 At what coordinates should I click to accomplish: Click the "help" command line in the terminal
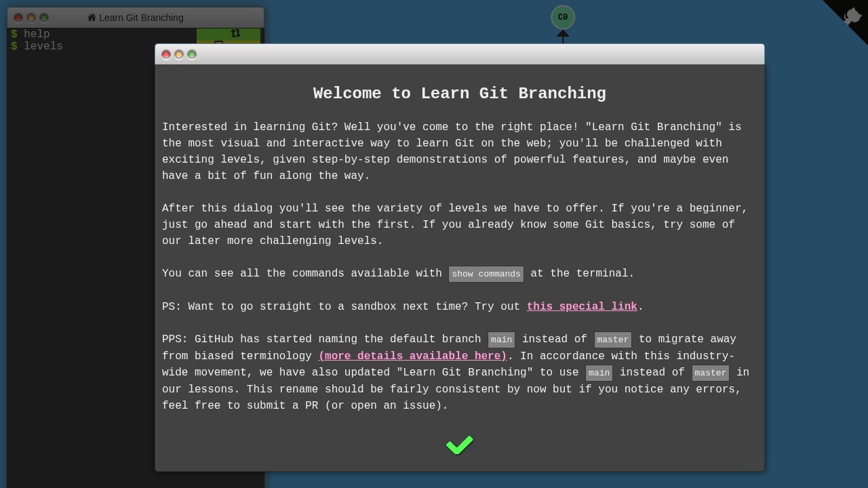click(37, 34)
